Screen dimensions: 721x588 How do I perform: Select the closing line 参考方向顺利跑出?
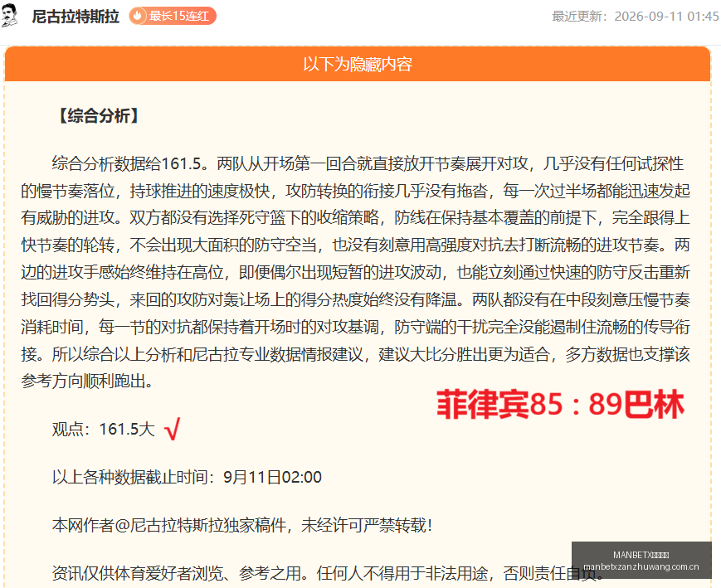click(87, 381)
